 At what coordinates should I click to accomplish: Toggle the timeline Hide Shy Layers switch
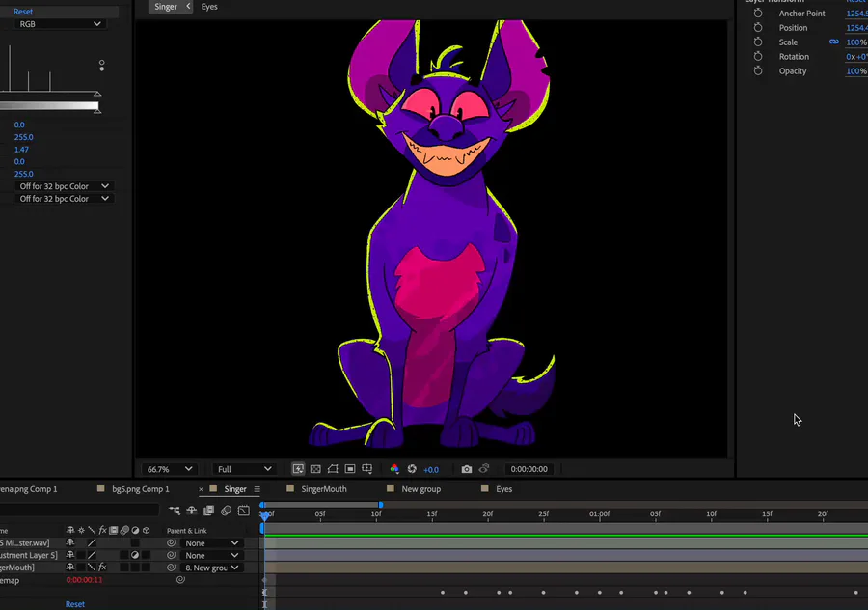[192, 511]
